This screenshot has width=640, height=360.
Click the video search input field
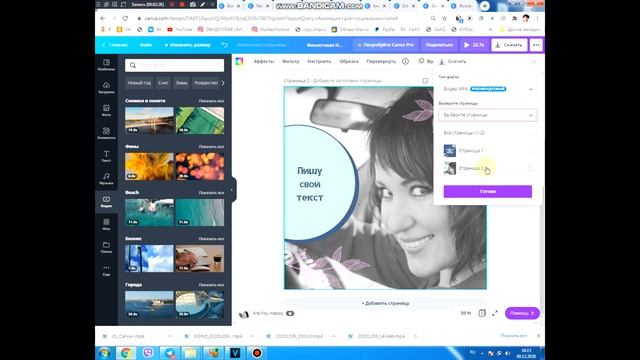(175, 65)
